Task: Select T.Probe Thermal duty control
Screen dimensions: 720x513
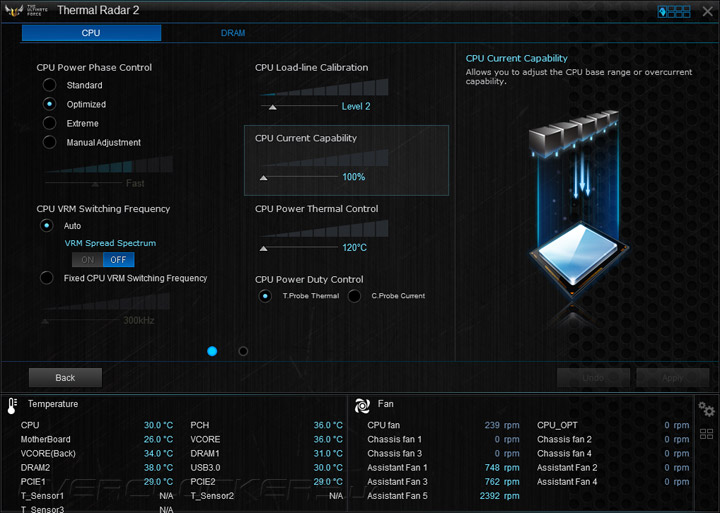Action: coord(265,296)
